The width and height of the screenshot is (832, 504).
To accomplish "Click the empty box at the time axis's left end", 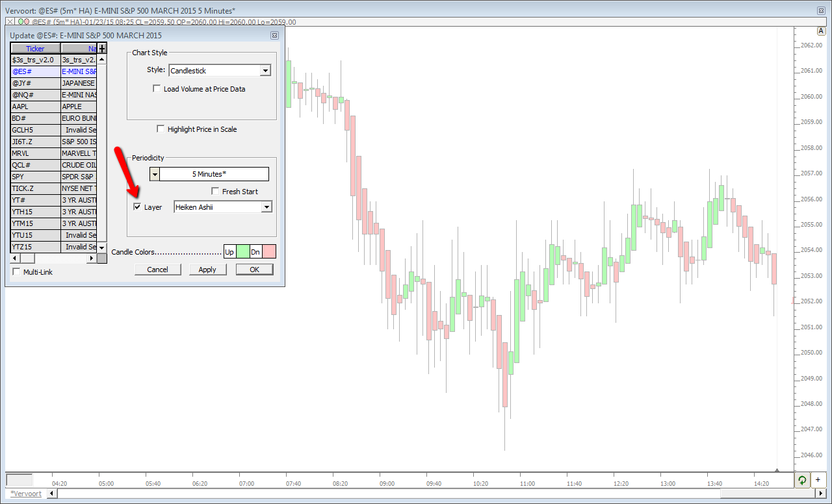I will click(19, 480).
